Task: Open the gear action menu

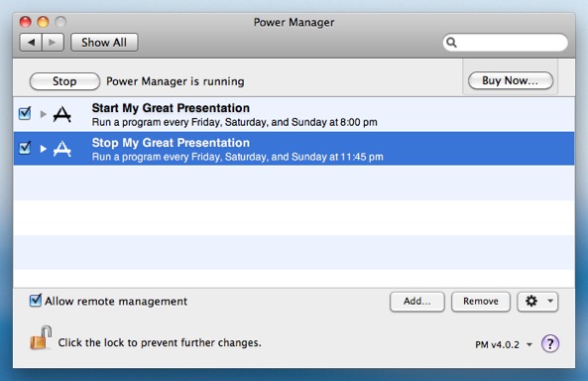Action: (x=537, y=302)
